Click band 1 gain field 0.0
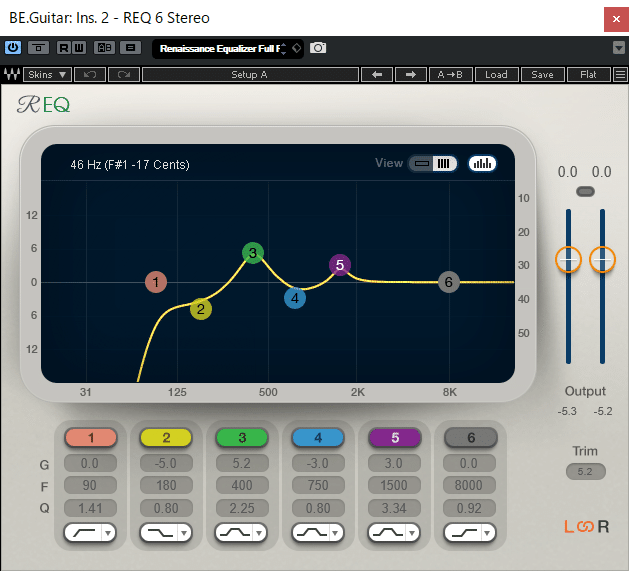Screen dimensions: 629x571 point(90,463)
